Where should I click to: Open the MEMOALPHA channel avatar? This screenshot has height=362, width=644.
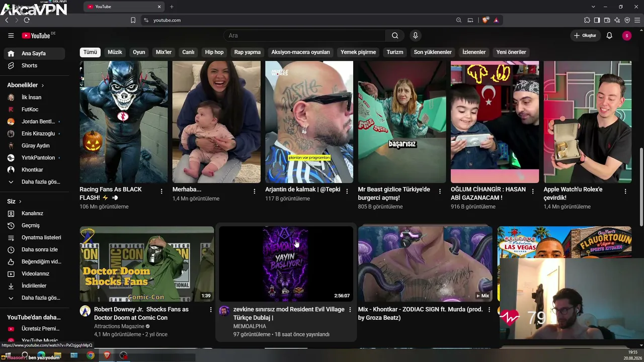point(224,311)
